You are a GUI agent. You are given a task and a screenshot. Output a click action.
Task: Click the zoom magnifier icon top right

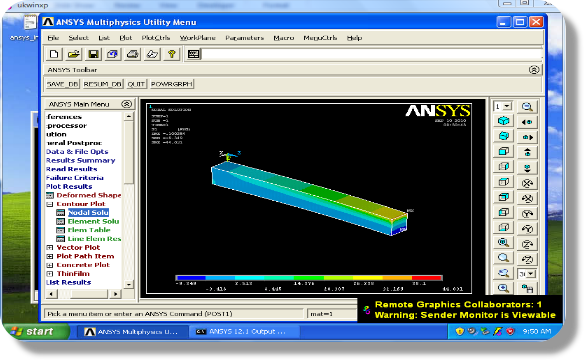pyautogui.click(x=527, y=107)
